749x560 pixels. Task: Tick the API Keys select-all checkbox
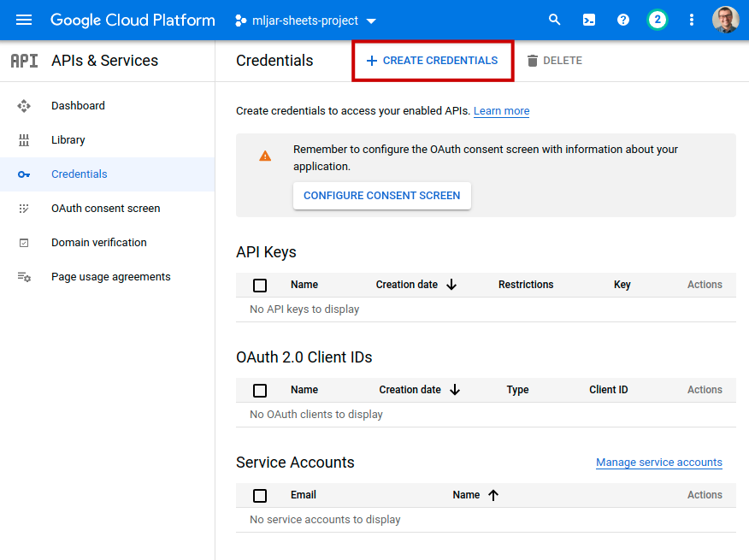click(260, 286)
